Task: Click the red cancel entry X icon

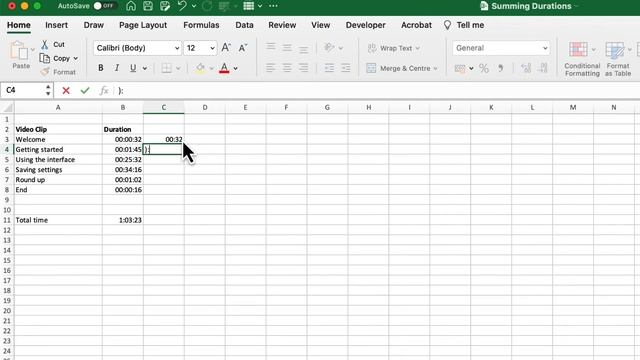Action: pyautogui.click(x=66, y=91)
